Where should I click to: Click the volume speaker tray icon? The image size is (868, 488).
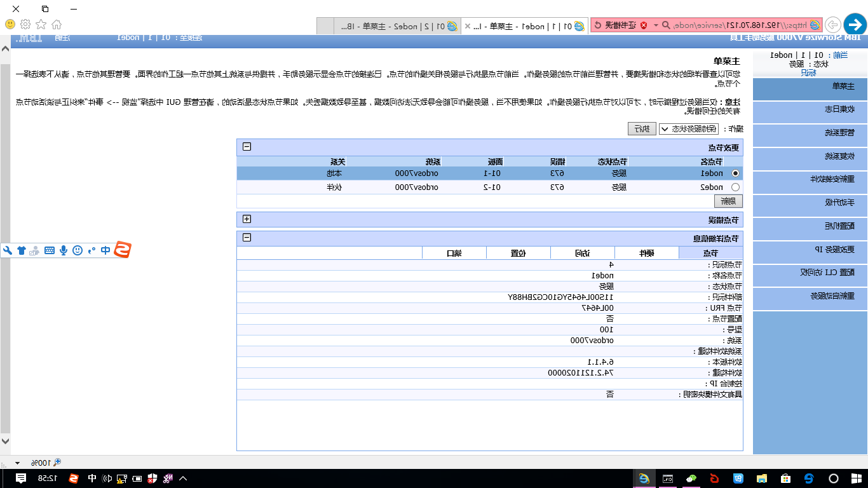coord(108,478)
